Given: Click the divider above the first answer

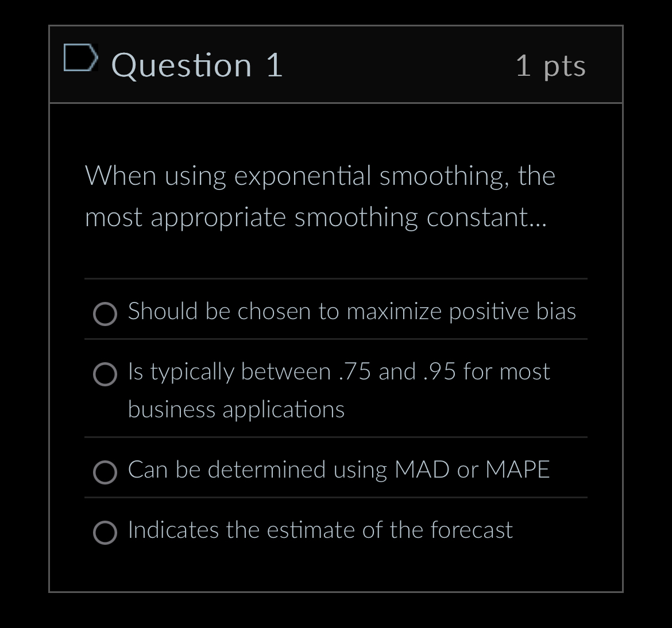Looking at the screenshot, I should pos(335,280).
